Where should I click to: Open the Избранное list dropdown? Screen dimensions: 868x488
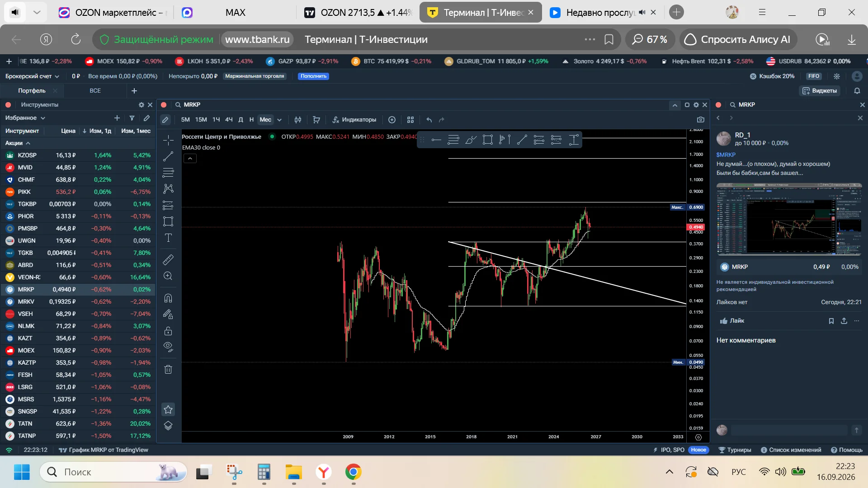pos(25,118)
